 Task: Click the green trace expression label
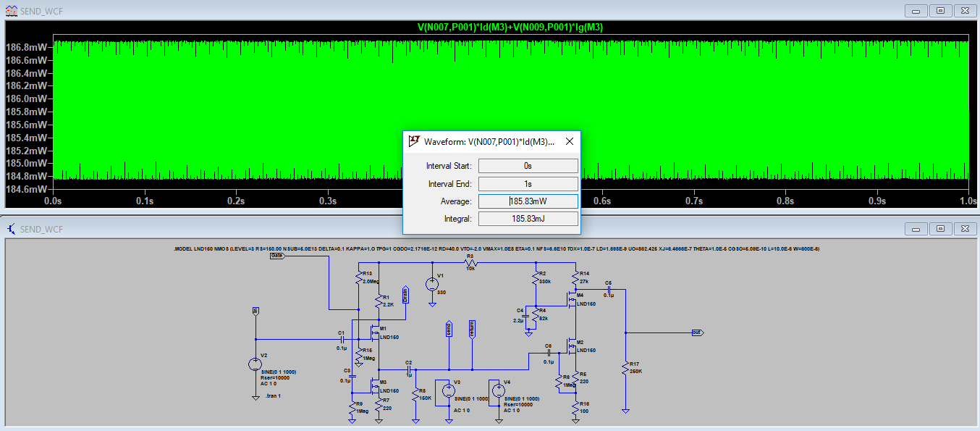click(x=510, y=28)
